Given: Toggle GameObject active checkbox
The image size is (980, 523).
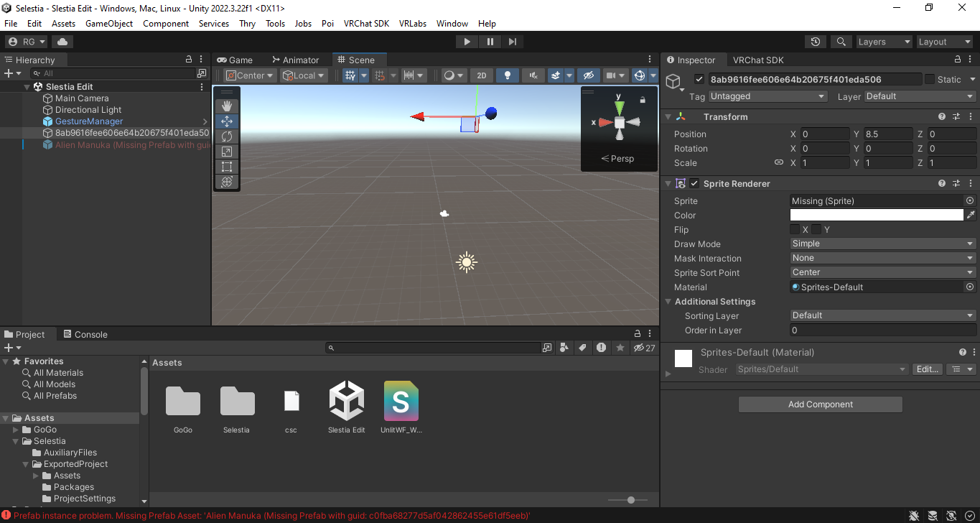Looking at the screenshot, I should 699,79.
